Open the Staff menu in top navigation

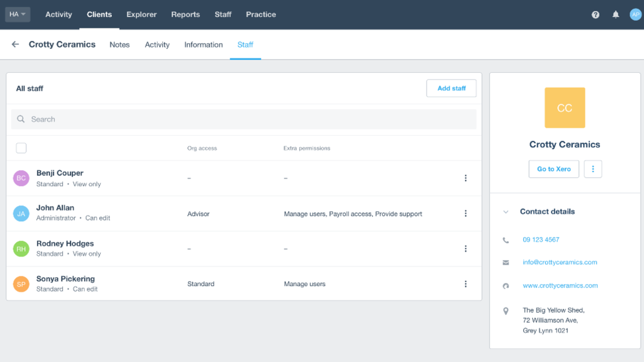click(x=223, y=14)
